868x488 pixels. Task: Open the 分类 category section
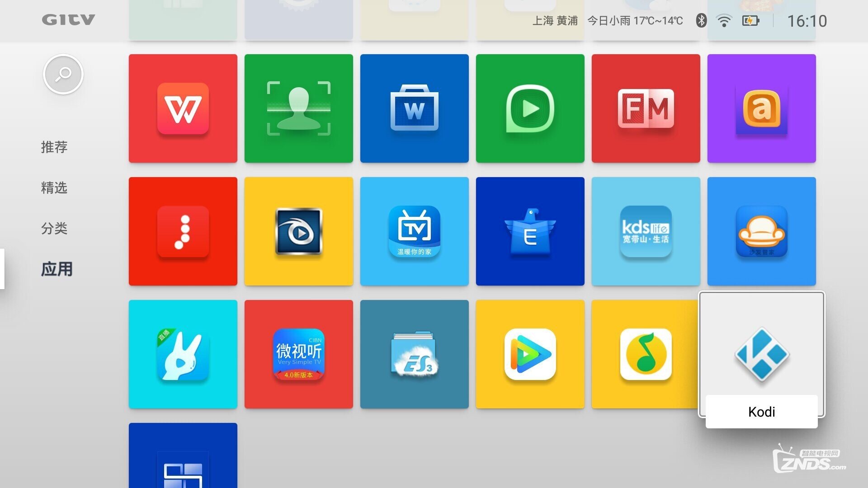[54, 228]
